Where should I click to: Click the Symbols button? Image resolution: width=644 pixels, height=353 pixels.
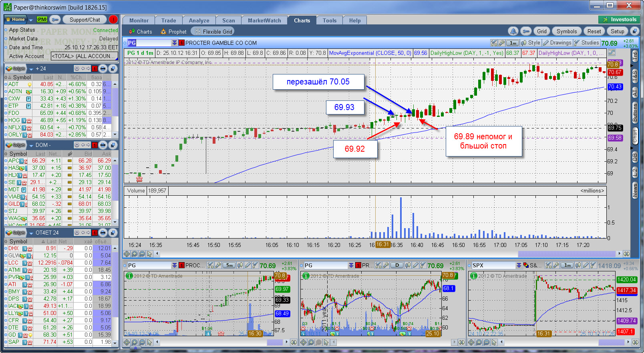[x=567, y=31]
